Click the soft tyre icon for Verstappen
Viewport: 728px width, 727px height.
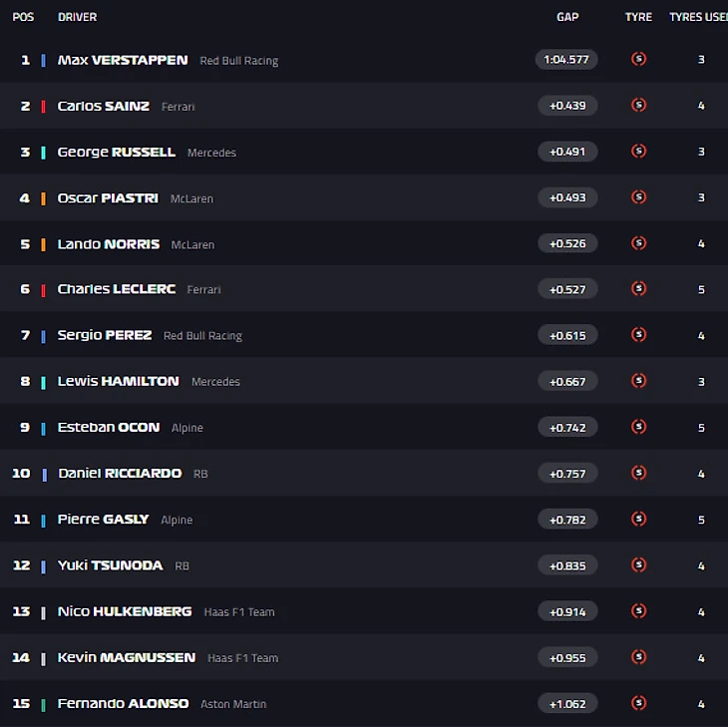tap(638, 59)
